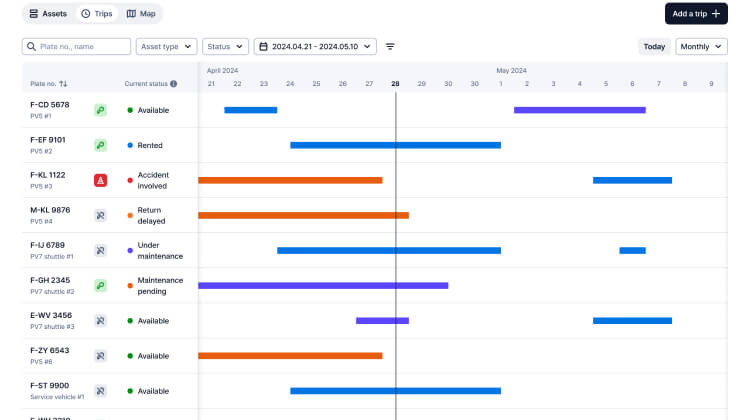This screenshot has width=750, height=420.
Task: Select the Trips tab
Action: click(97, 14)
